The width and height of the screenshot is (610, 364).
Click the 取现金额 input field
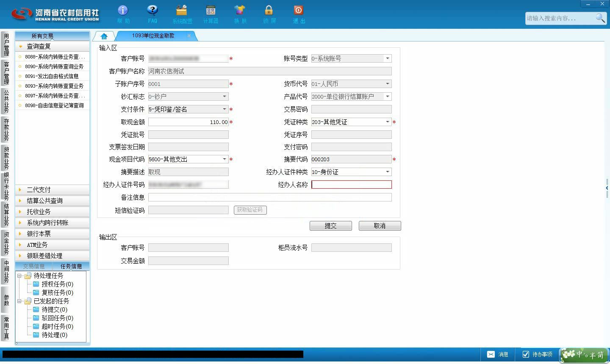tap(189, 122)
